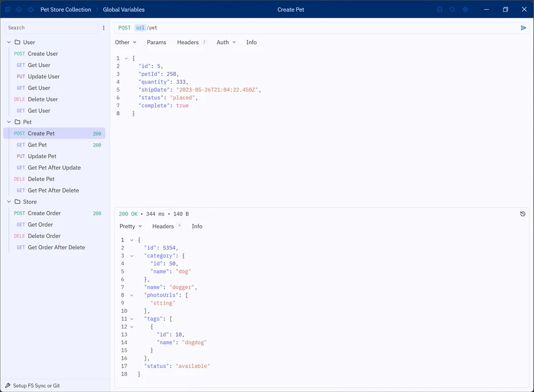Click the 200 badge beside Create Order
The image size is (534, 392).
point(97,214)
